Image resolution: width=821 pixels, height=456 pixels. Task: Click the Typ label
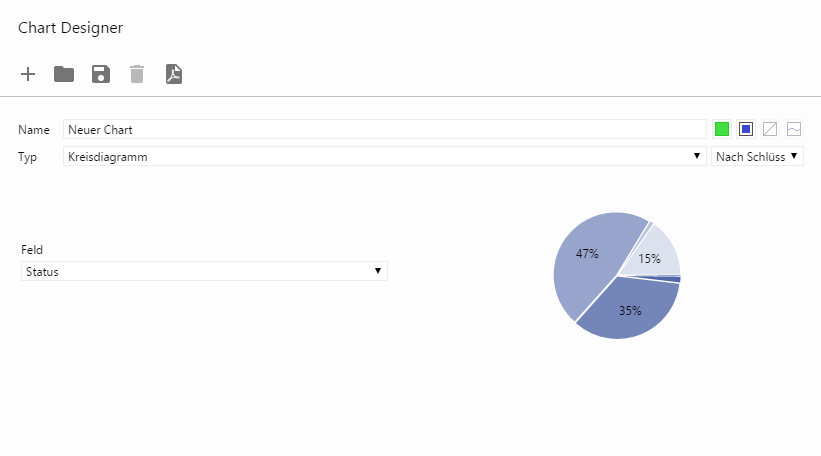pyautogui.click(x=28, y=157)
